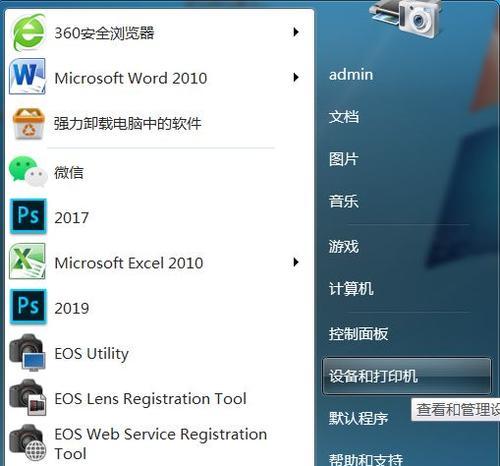The height and width of the screenshot is (466, 500).
Task: Click the printer and camera user picture
Action: pyautogui.click(x=405, y=19)
